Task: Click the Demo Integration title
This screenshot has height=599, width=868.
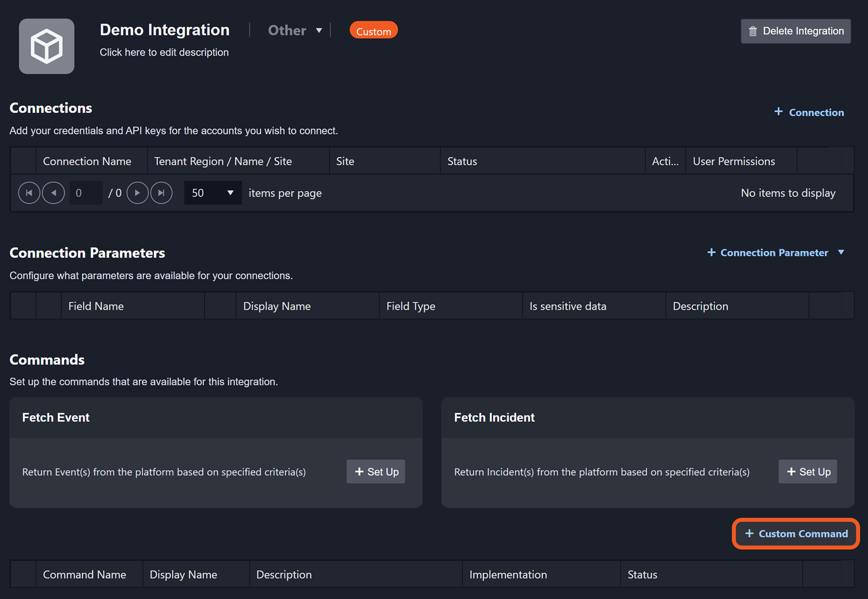Action: point(165,30)
